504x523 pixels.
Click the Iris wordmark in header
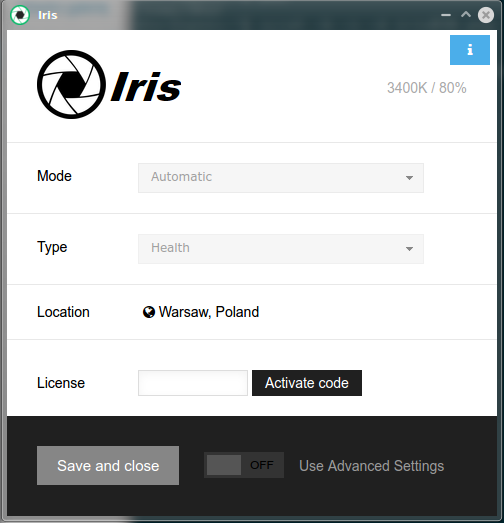coord(146,87)
